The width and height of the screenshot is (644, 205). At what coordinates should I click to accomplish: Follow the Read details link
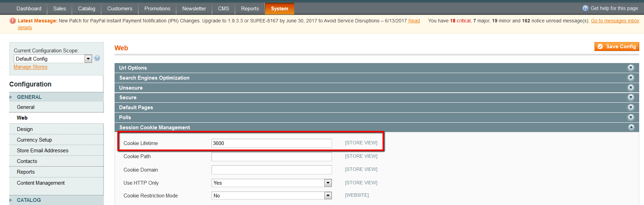414,21
